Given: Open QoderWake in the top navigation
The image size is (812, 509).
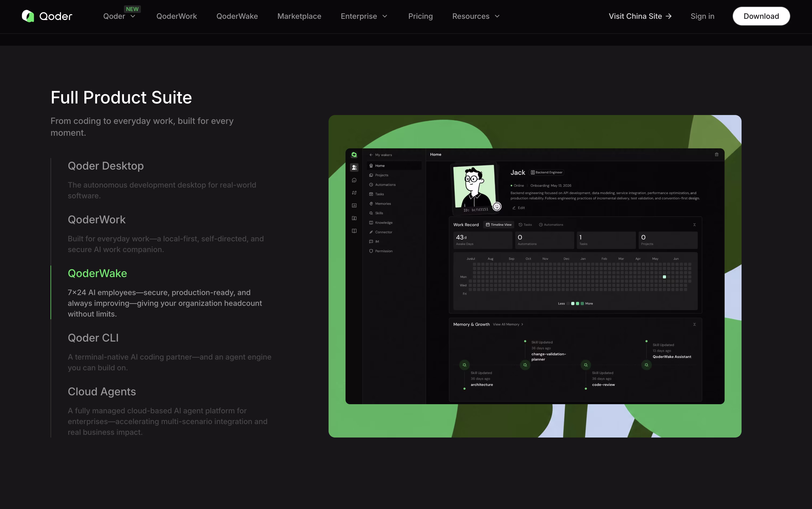Looking at the screenshot, I should pyautogui.click(x=237, y=16).
